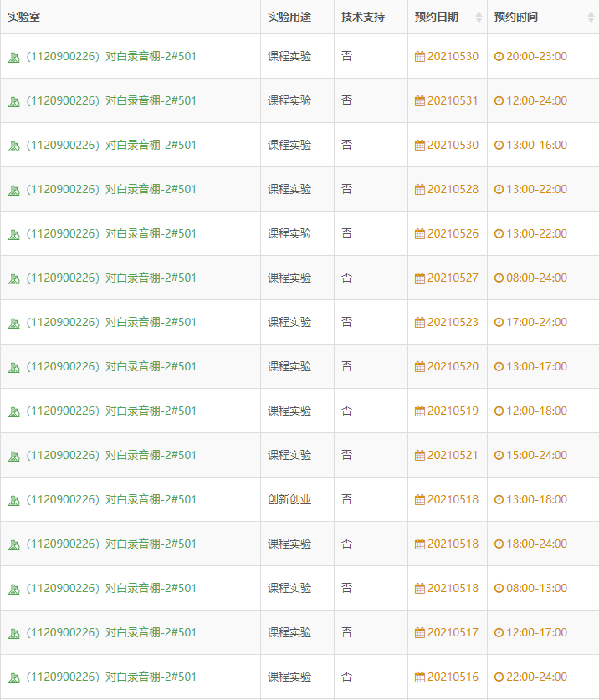The width and height of the screenshot is (599, 700).
Task: Select 课程实验 in the 20210516 row
Action: [x=289, y=677]
